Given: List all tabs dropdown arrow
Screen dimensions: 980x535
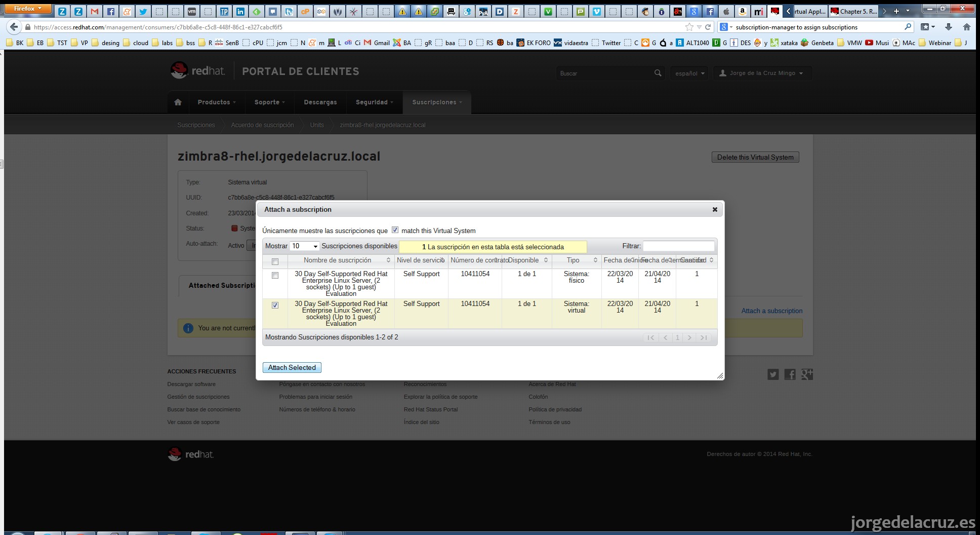Looking at the screenshot, I should point(908,11).
